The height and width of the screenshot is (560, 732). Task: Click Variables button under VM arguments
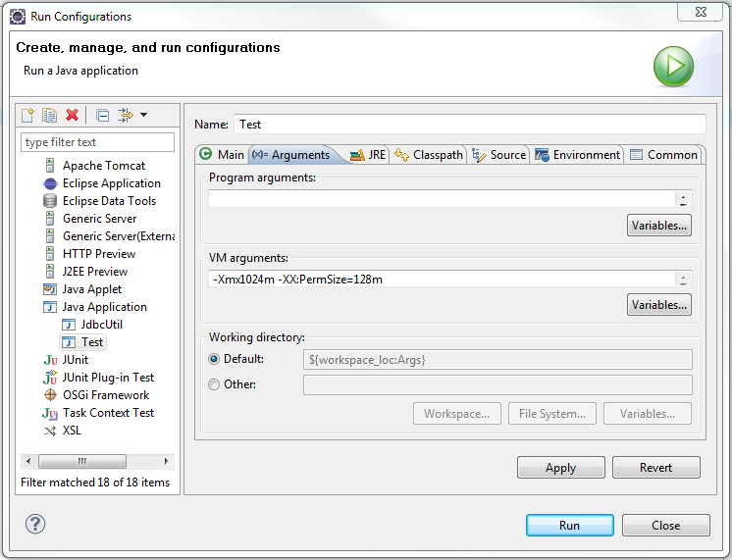659,305
